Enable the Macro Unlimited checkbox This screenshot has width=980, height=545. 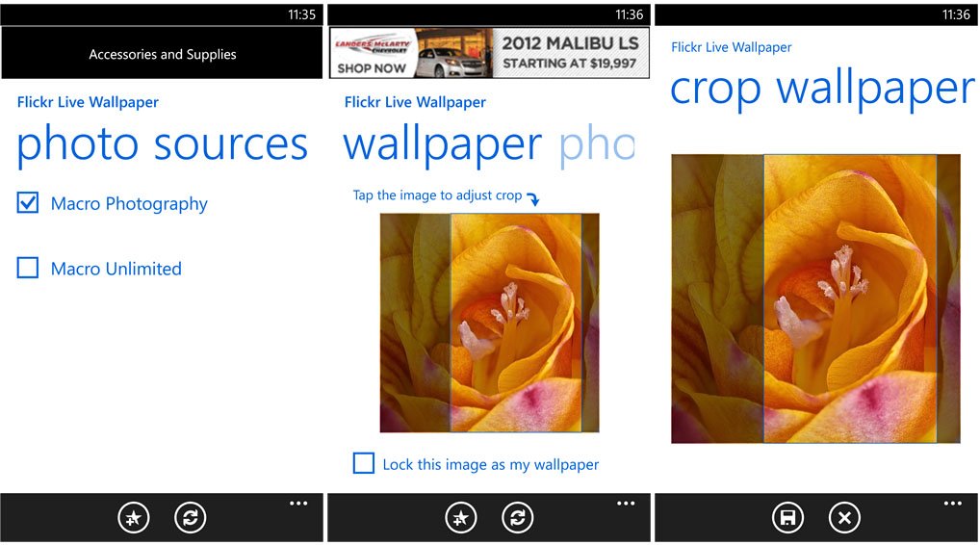pos(28,268)
